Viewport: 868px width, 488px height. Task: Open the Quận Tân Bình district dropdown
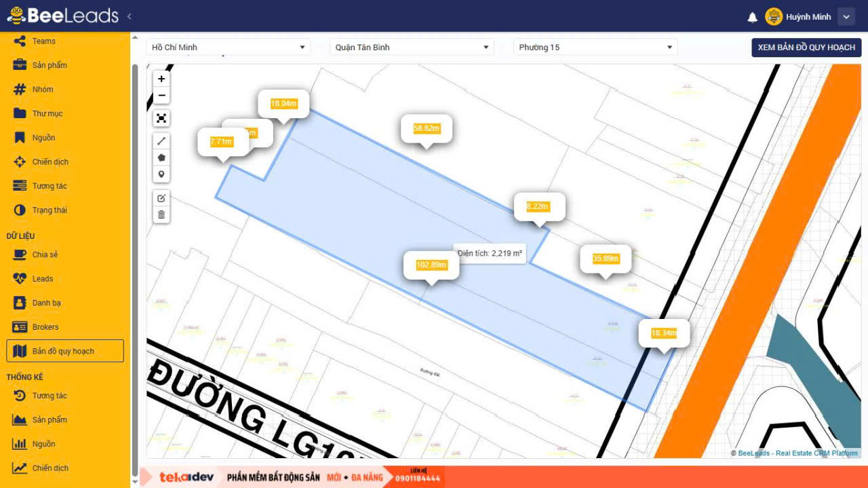point(412,48)
